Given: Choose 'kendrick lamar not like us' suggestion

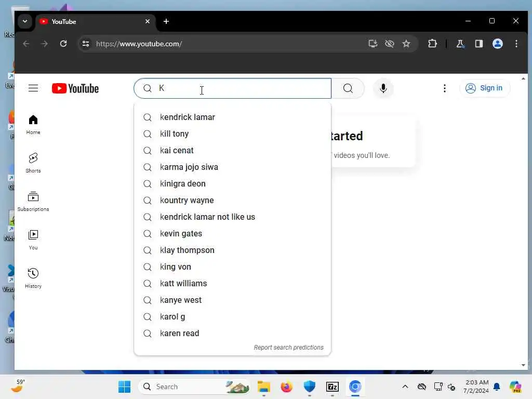Looking at the screenshot, I should pos(232,217).
